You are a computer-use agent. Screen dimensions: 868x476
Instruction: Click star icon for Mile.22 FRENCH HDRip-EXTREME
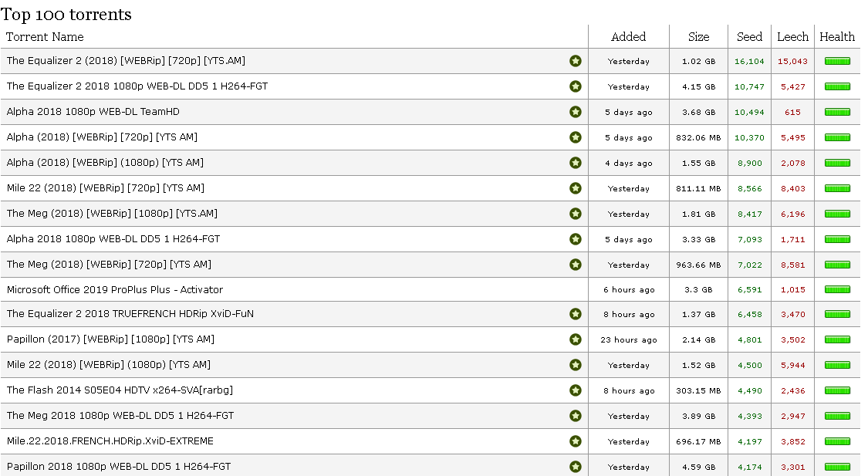click(x=575, y=441)
